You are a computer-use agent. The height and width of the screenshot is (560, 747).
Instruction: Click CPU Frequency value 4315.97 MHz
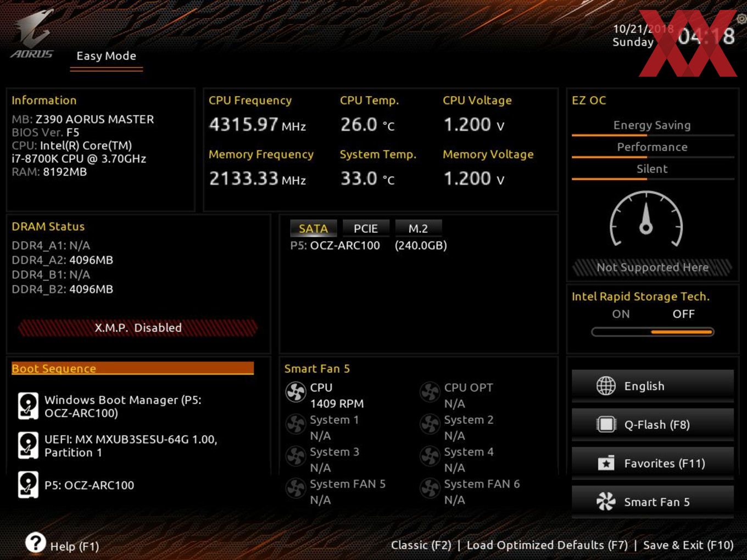pyautogui.click(x=257, y=125)
